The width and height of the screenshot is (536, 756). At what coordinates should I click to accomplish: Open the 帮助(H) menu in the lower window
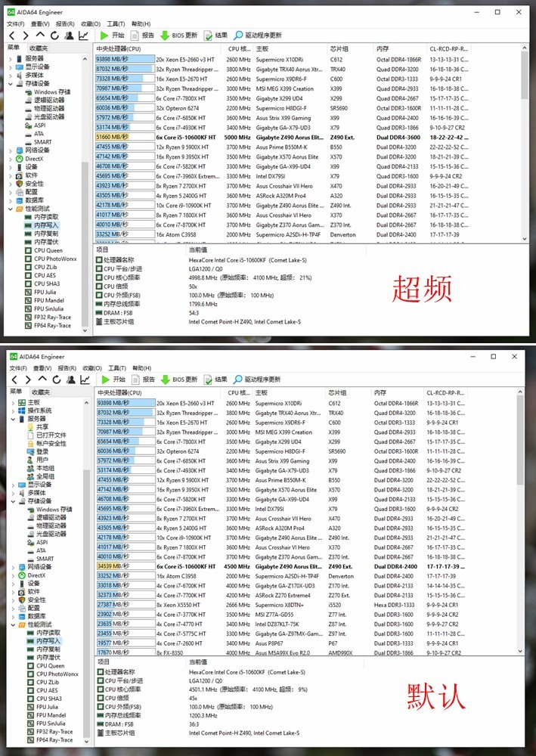tap(142, 368)
